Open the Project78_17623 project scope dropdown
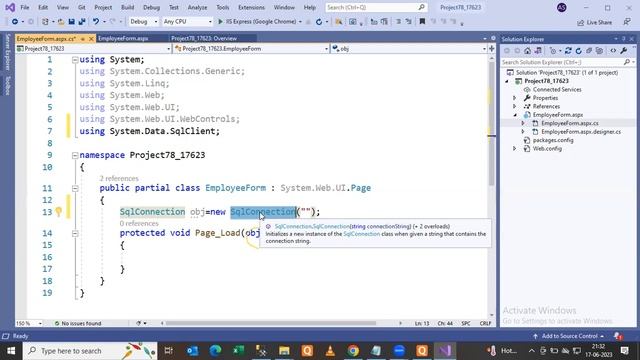Viewport: 640px width, 360px height. coord(93,49)
